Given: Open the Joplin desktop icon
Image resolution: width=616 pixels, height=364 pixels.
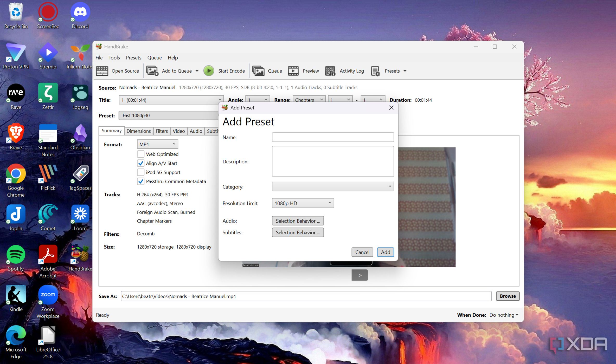Looking at the screenshot, I should pos(16,214).
